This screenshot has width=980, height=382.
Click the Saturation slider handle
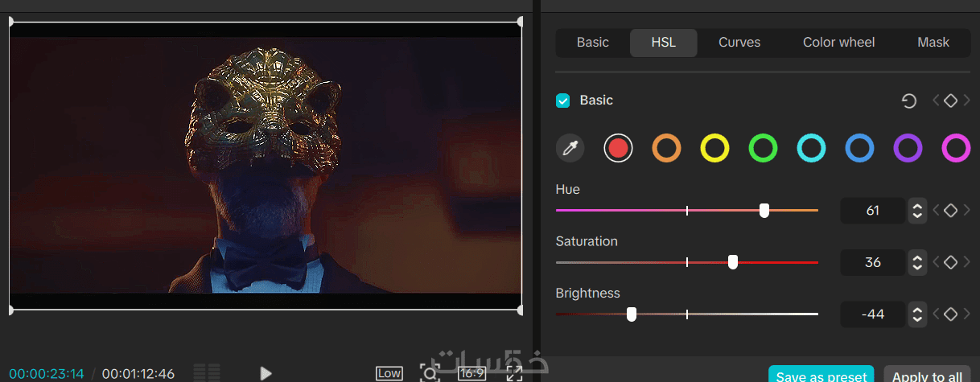[733, 262]
